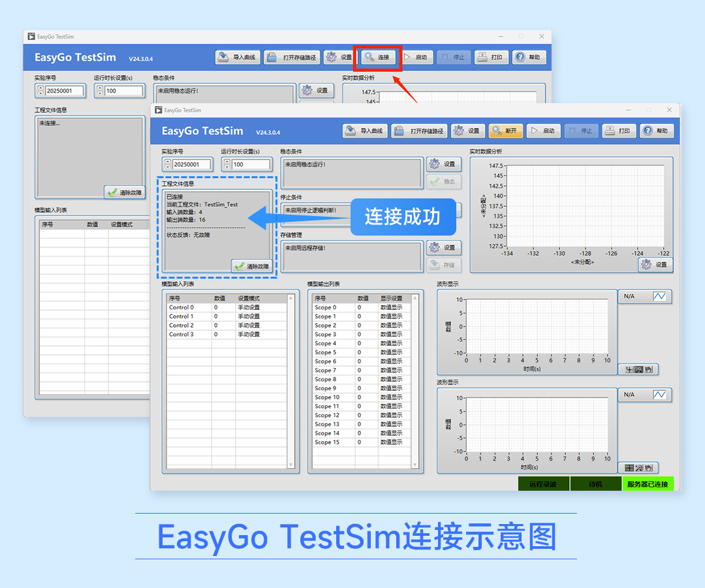Click scroll-down arrow of 模型输入列表, front window
The width and height of the screenshot is (705, 588).
click(x=291, y=465)
